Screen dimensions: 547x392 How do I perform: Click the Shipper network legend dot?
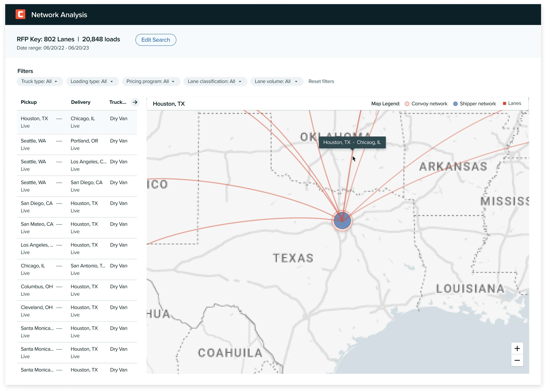point(455,104)
